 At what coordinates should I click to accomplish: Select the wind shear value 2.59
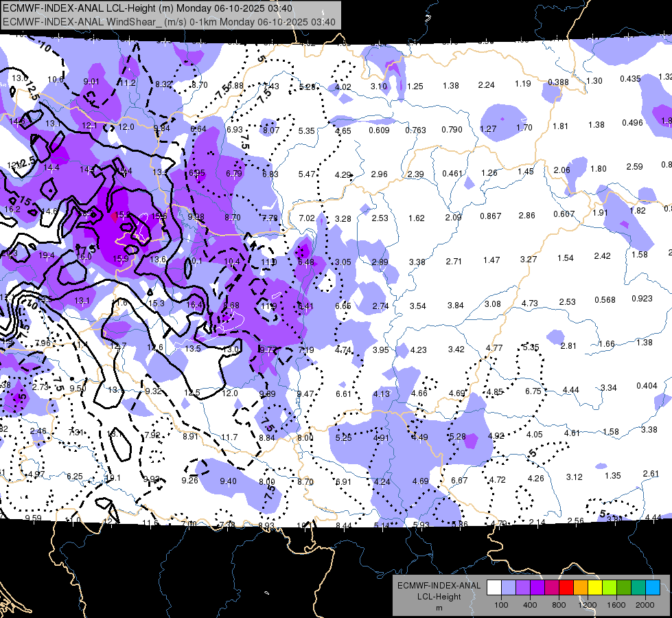pyautogui.click(x=635, y=166)
